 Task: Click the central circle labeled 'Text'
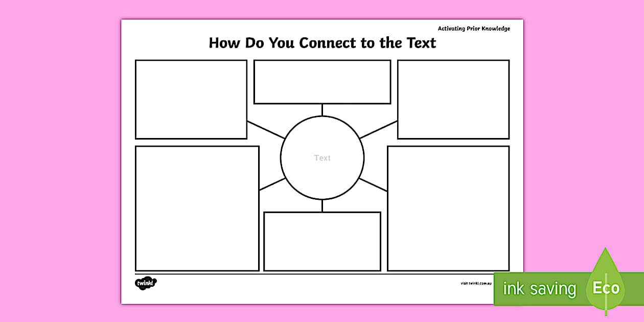pos(322,157)
